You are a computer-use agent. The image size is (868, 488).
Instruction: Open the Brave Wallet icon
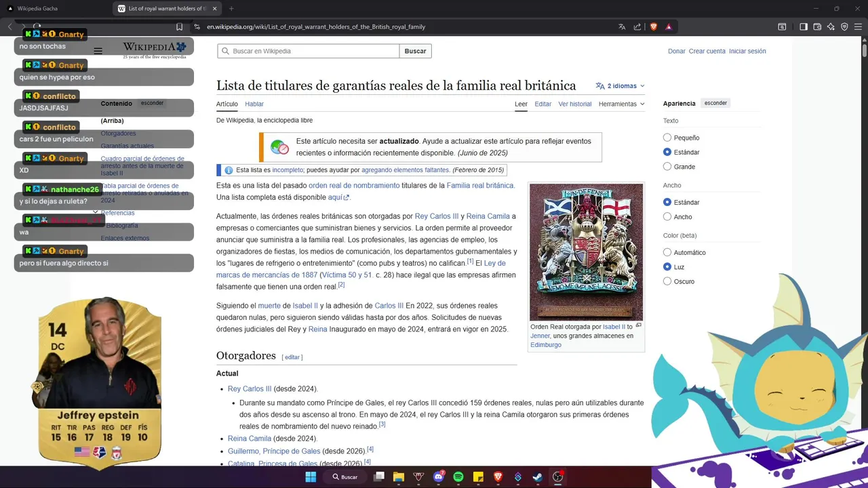[817, 27]
